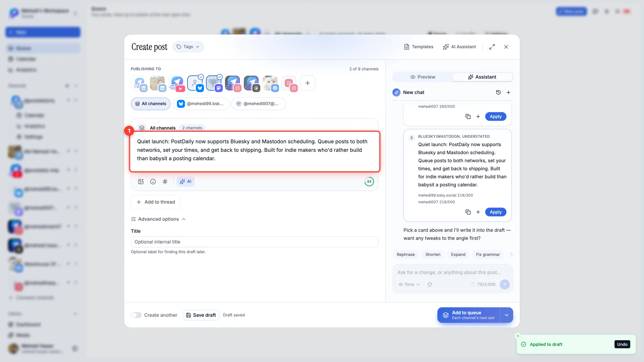Screen dimensions: 644x362
Task: Expand the Create post dialog to fullscreen
Action: [492, 47]
